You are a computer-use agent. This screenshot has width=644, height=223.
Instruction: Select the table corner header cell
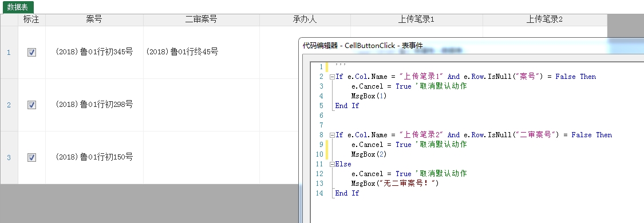(x=9, y=19)
